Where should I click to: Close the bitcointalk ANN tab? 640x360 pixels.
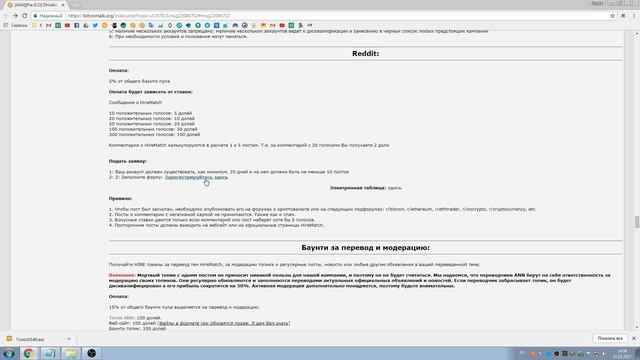pyautogui.click(x=63, y=5)
